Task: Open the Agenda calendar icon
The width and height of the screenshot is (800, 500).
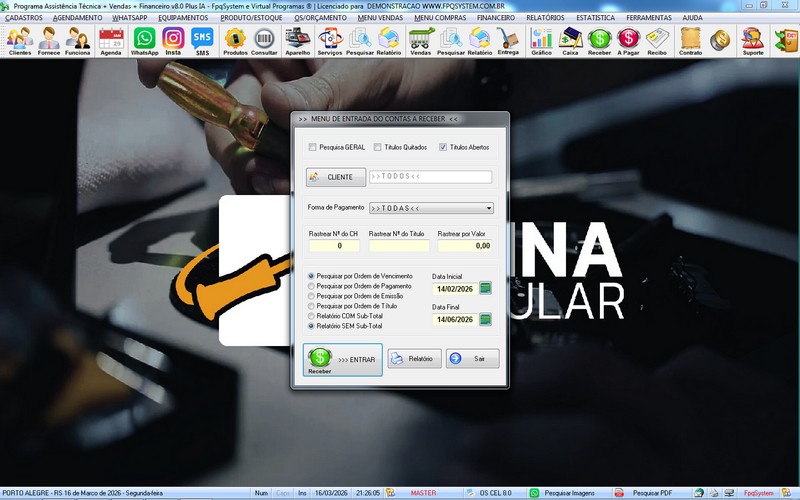Action: [x=111, y=41]
